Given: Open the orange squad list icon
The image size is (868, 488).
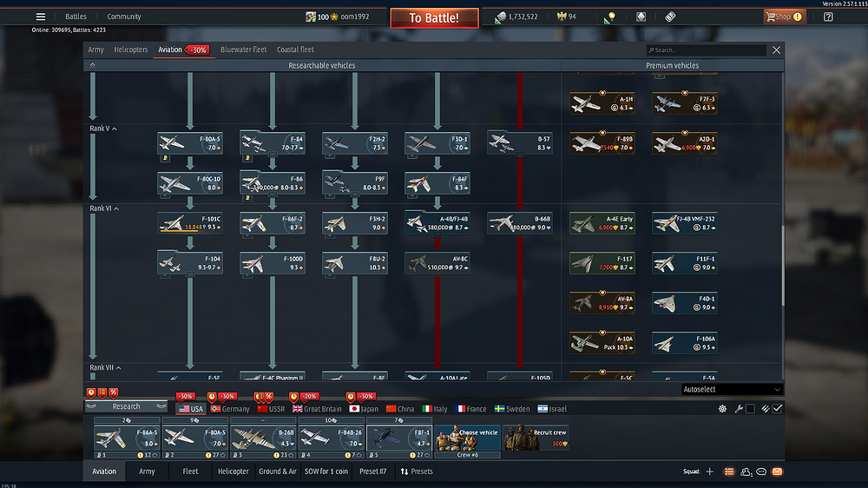Looking at the screenshot, I should [729, 472].
